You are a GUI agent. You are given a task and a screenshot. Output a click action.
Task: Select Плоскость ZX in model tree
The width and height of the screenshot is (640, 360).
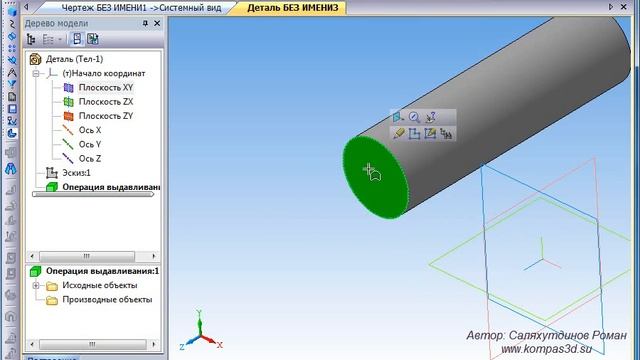(x=106, y=102)
